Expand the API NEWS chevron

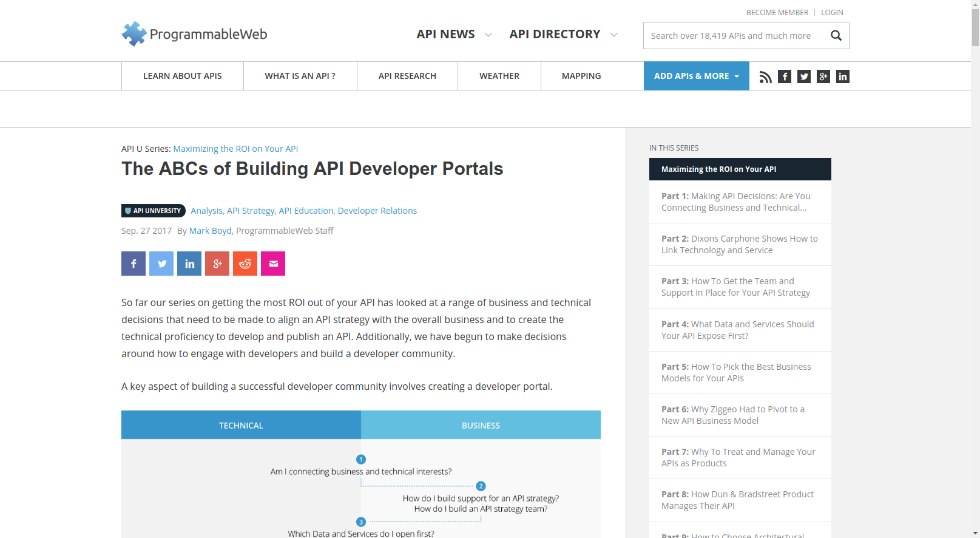(488, 35)
